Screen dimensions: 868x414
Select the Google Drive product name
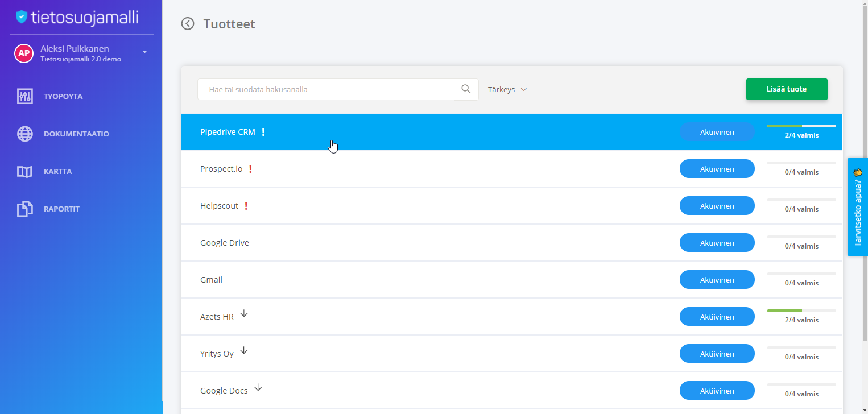pyautogui.click(x=225, y=243)
